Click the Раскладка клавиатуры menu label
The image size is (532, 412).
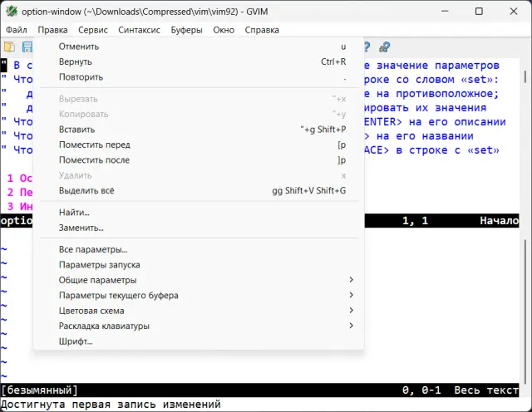click(104, 326)
